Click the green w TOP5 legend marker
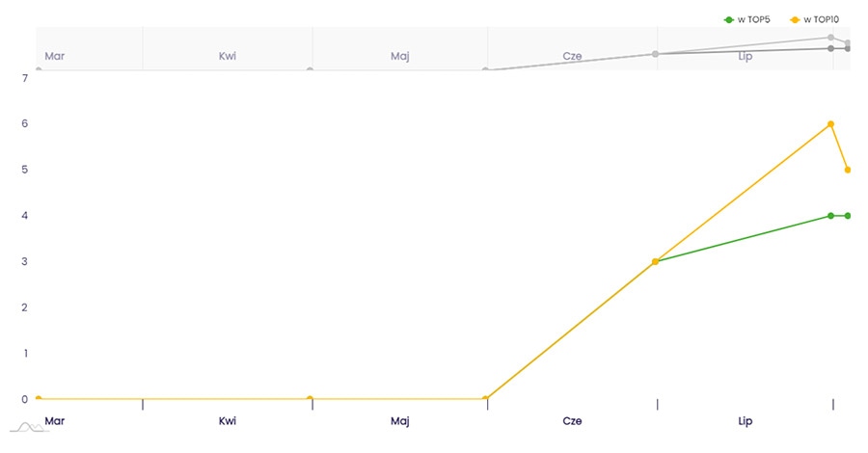 [x=729, y=19]
